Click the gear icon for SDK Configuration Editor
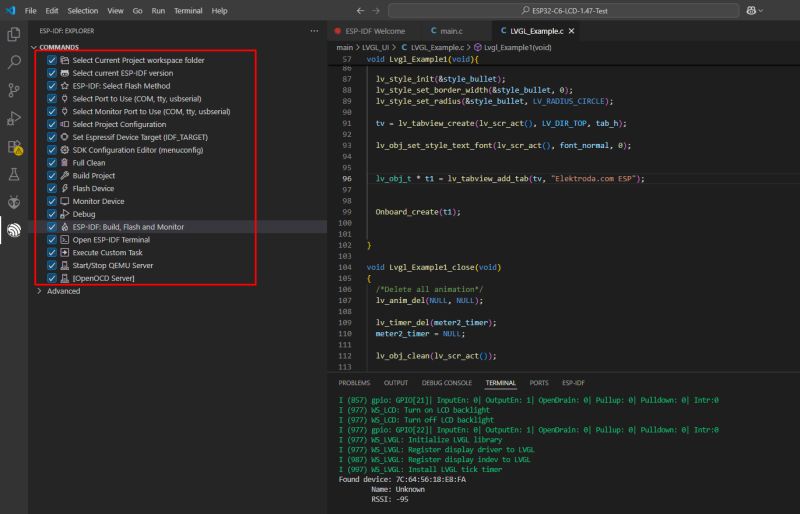Image resolution: width=800 pixels, height=514 pixels. 65,150
